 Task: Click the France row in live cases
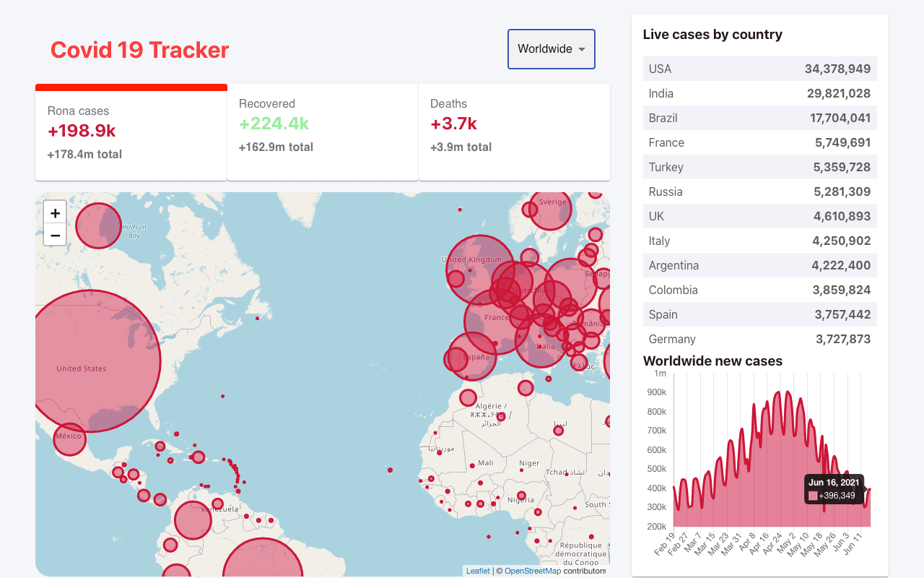point(760,142)
